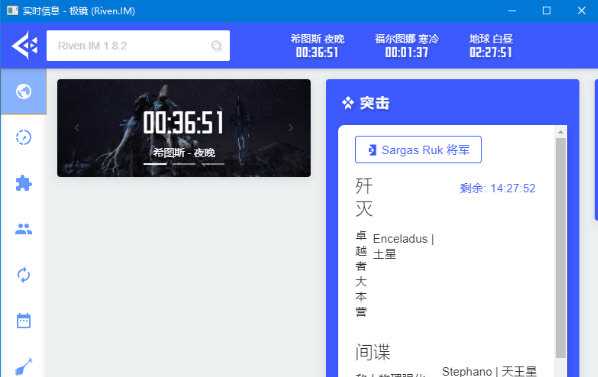The height and width of the screenshot is (377, 598).
Task: Select the broom icon in sidebar
Action: [x=24, y=367]
